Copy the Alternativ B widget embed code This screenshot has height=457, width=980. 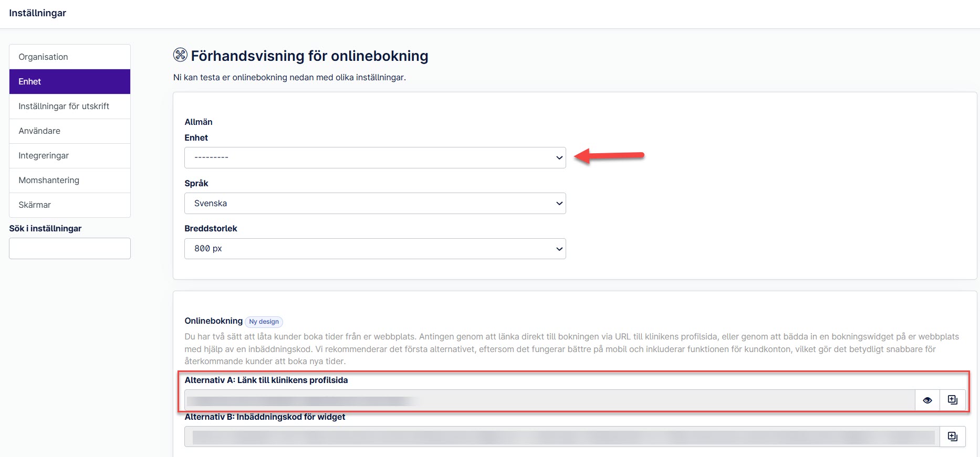coord(953,437)
